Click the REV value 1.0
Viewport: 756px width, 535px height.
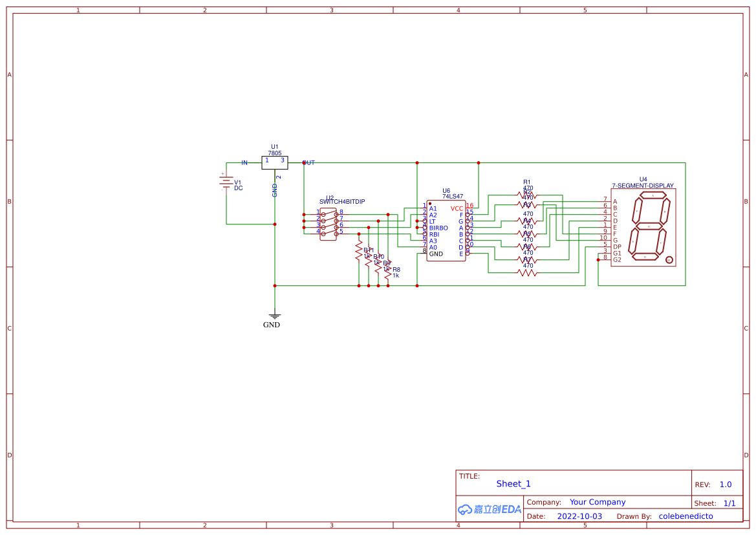[725, 483]
